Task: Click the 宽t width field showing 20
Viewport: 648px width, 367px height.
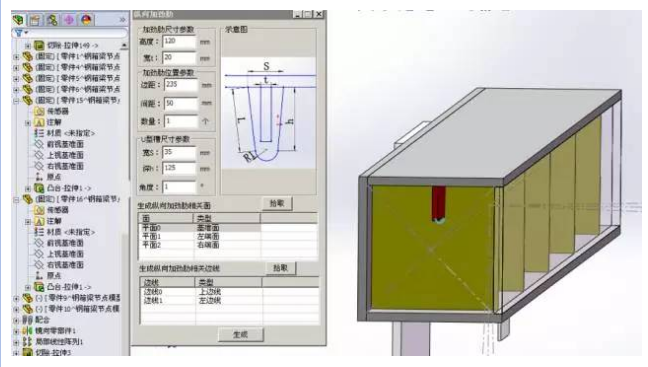Action: tap(179, 57)
